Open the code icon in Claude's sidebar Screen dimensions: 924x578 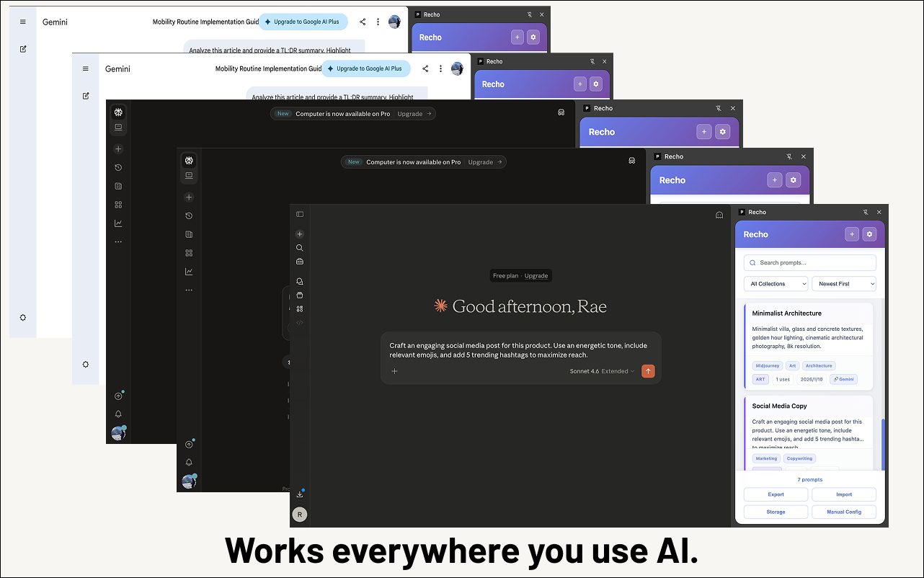[300, 322]
